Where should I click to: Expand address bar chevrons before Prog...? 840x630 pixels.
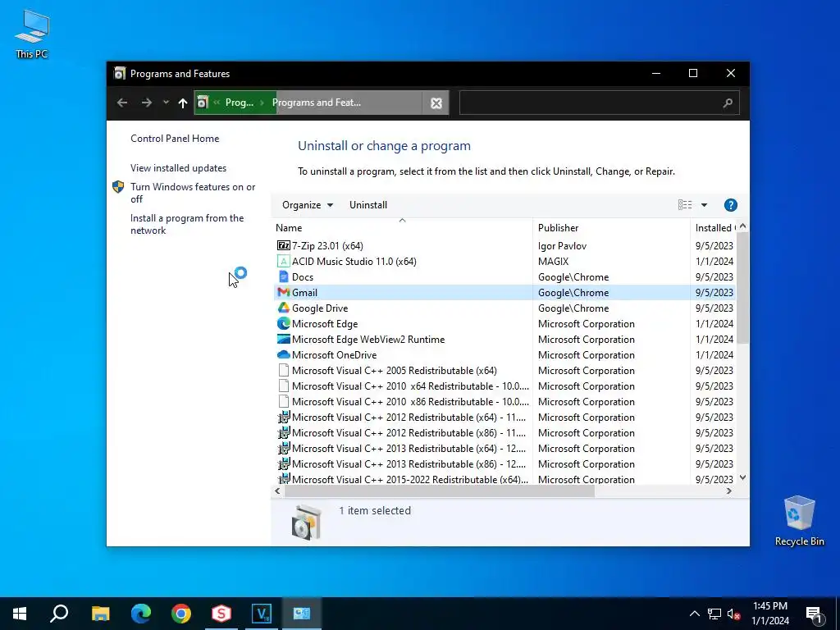tap(217, 103)
